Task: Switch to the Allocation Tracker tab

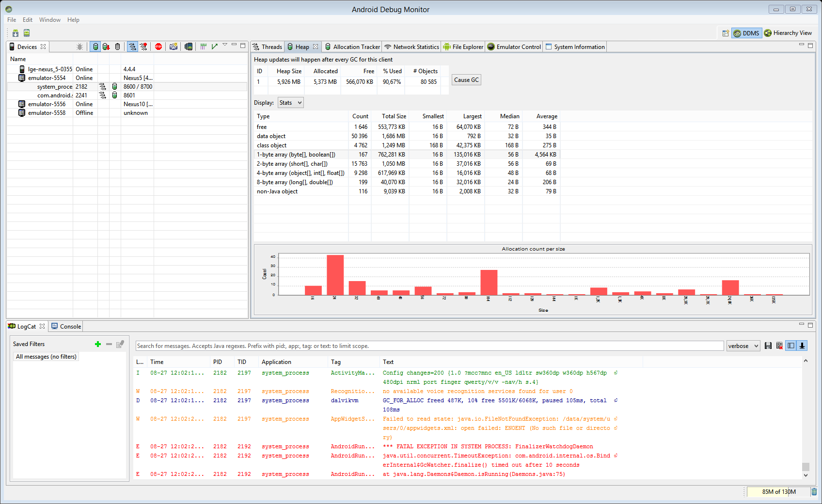Action: coord(353,47)
